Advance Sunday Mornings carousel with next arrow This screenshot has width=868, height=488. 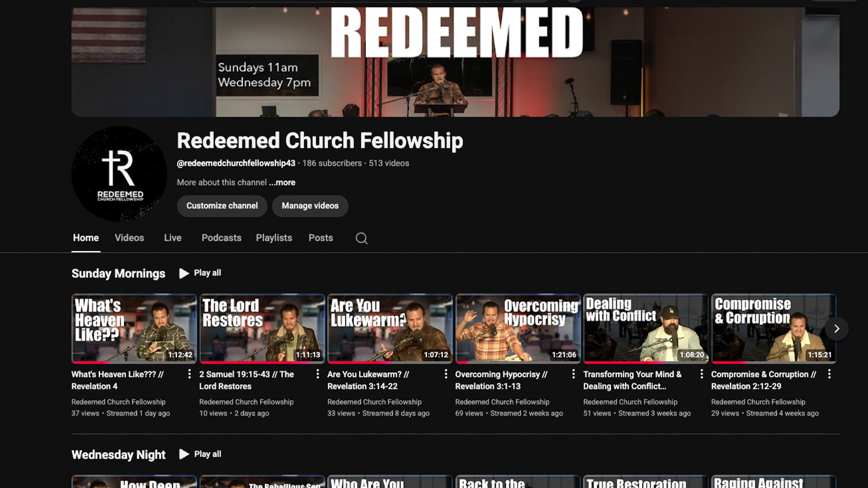[836, 329]
